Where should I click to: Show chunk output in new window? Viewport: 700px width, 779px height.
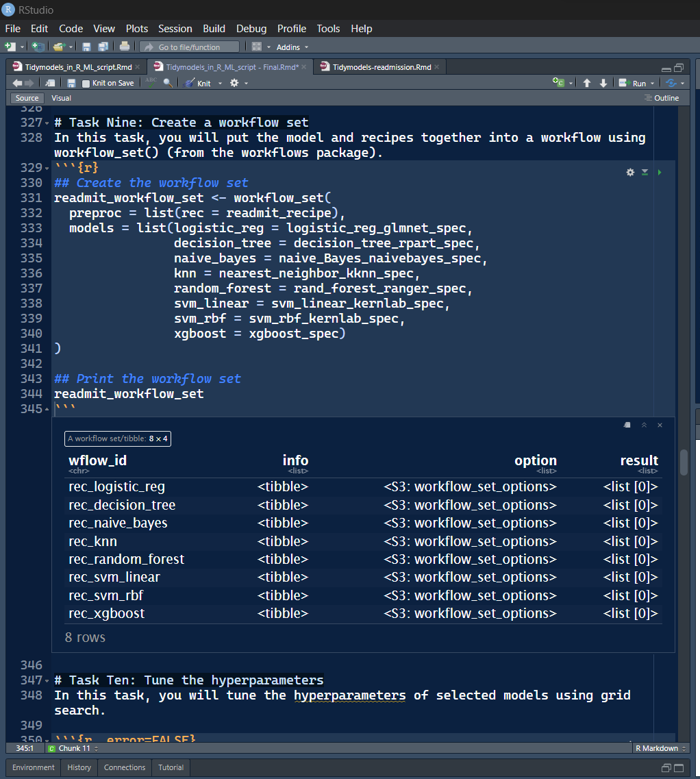627,425
